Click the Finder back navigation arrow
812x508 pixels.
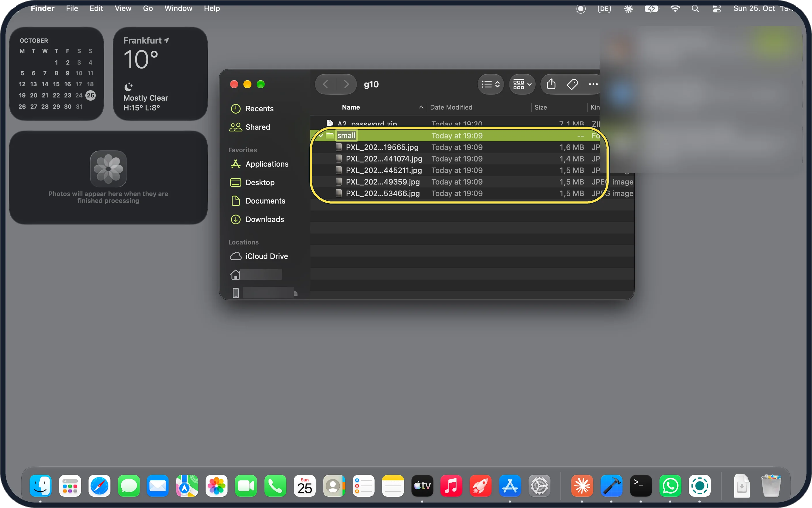[x=325, y=84]
